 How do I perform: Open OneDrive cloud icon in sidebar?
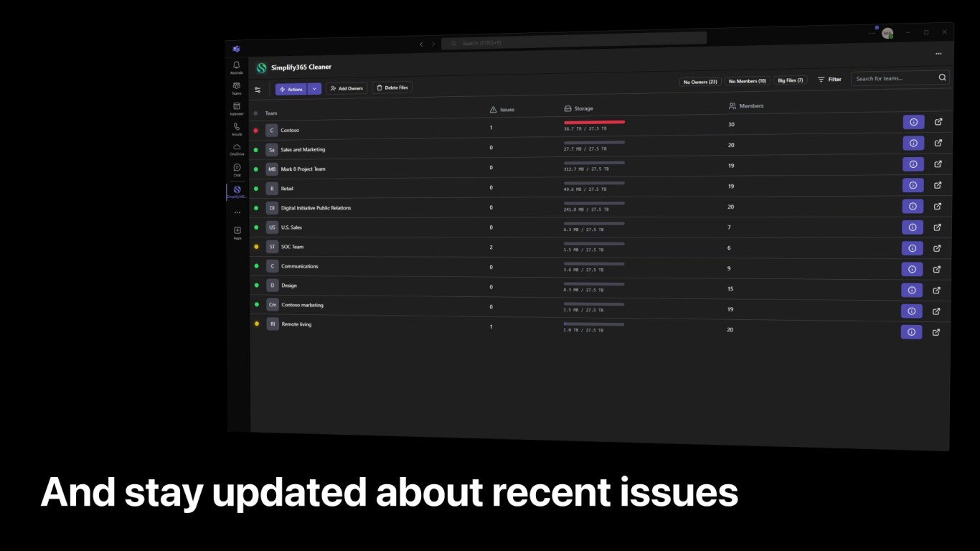237,149
